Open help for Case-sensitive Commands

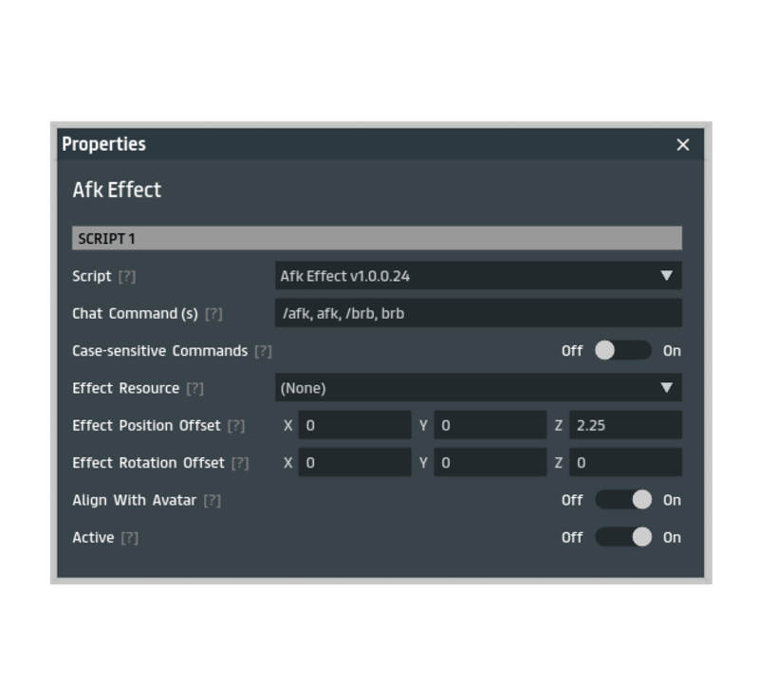263,351
